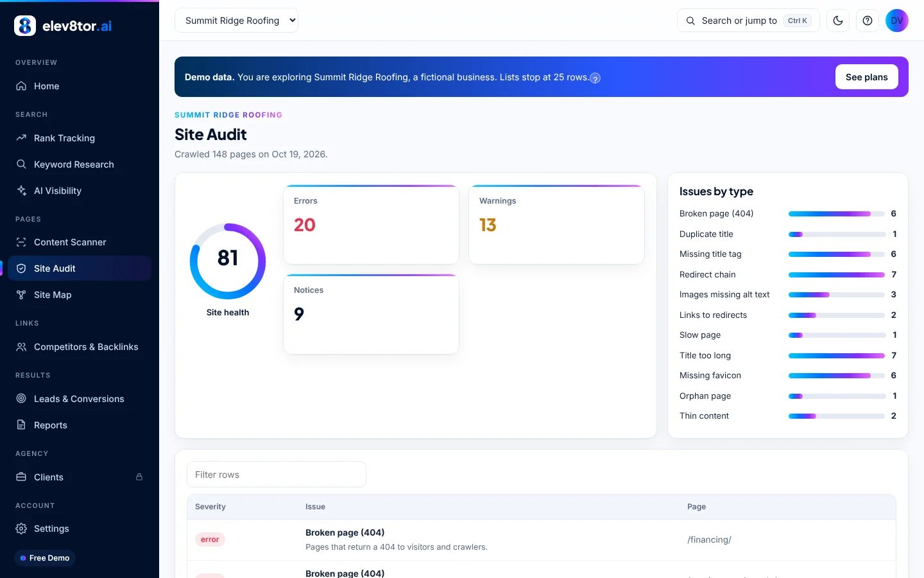924x578 pixels.
Task: Click the Home house icon
Action: 21,86
